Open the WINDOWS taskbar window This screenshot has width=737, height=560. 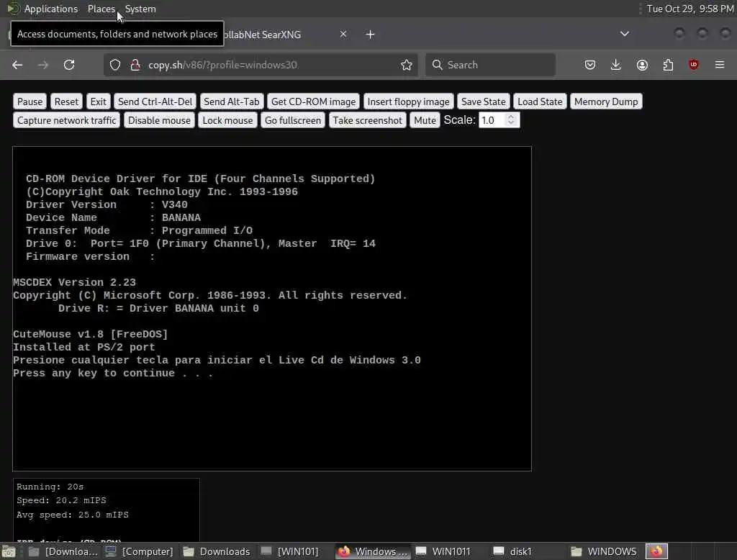point(605,551)
